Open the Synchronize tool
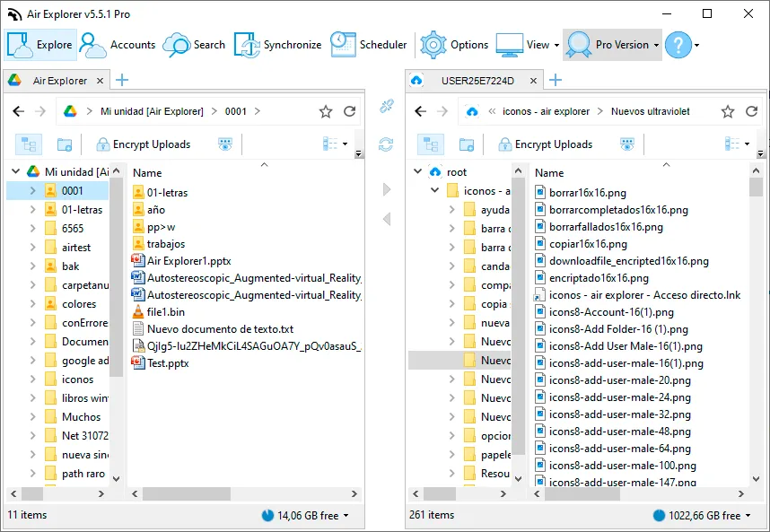770x532 pixels. [278, 45]
